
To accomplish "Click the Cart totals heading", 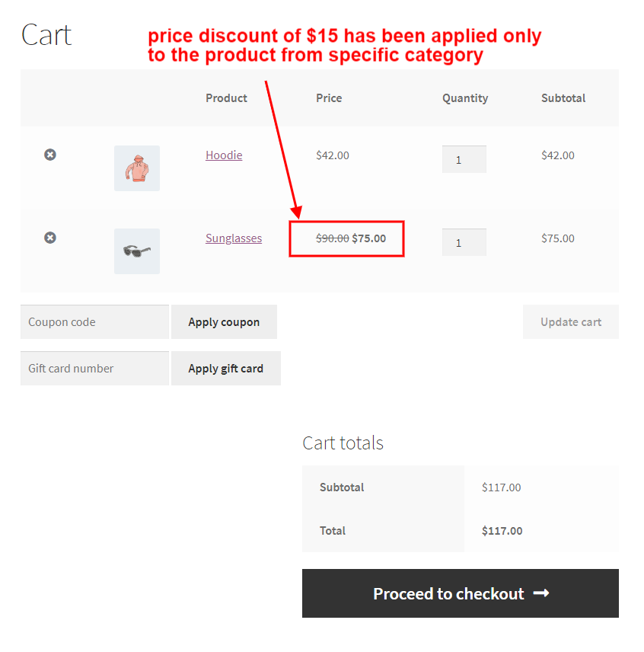I will [343, 443].
